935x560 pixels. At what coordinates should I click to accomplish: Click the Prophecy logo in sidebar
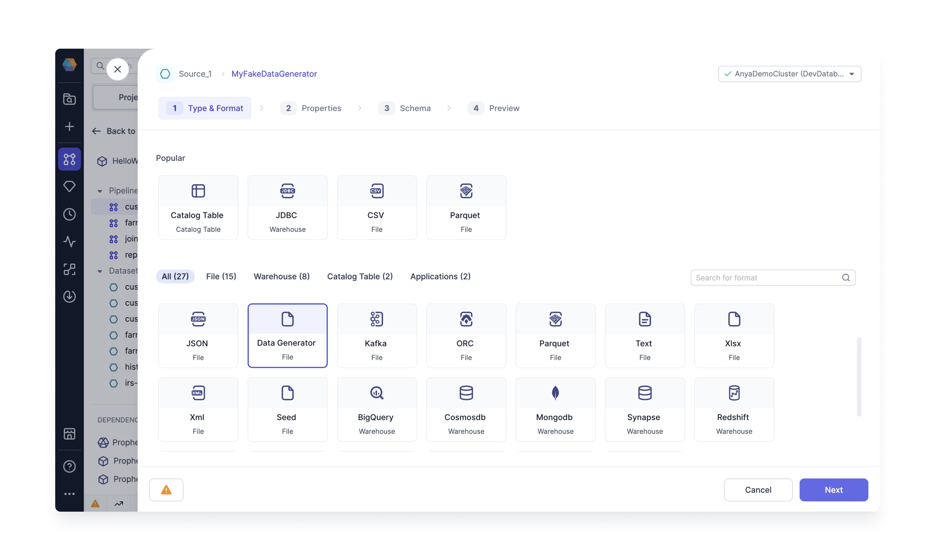pyautogui.click(x=69, y=65)
